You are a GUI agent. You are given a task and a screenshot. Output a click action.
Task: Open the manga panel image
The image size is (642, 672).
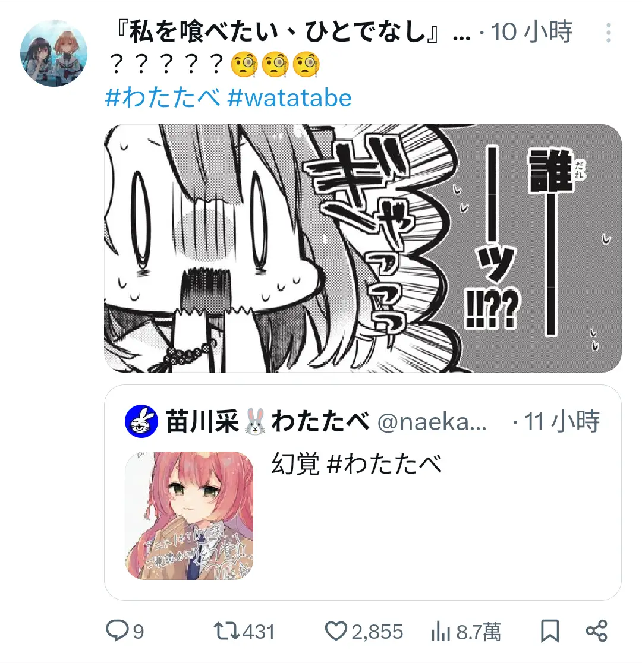(363, 248)
